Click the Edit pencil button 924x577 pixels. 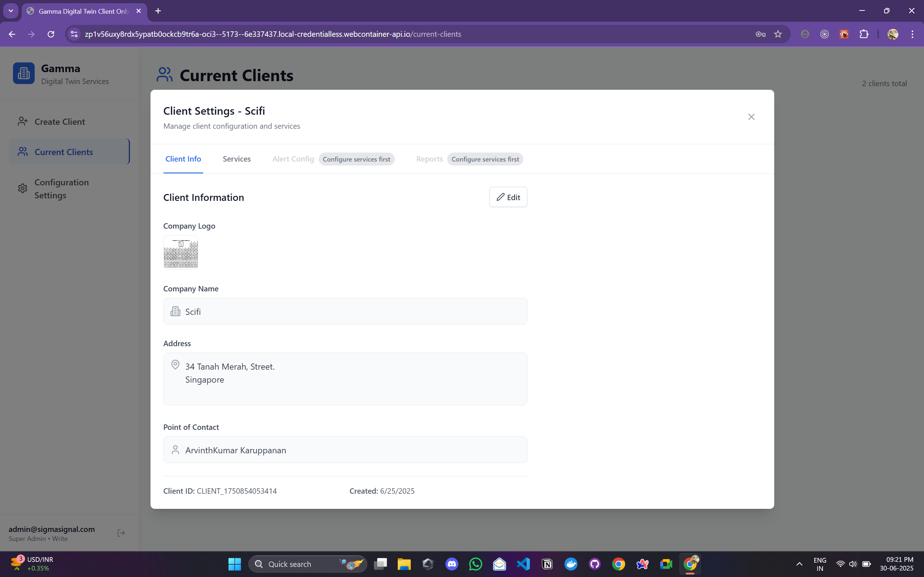pos(508,197)
